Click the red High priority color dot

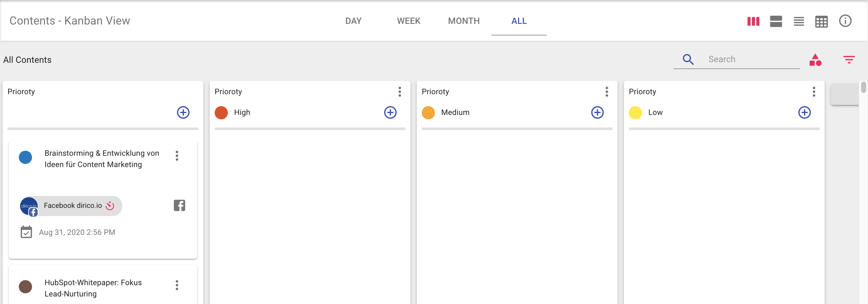point(221,112)
